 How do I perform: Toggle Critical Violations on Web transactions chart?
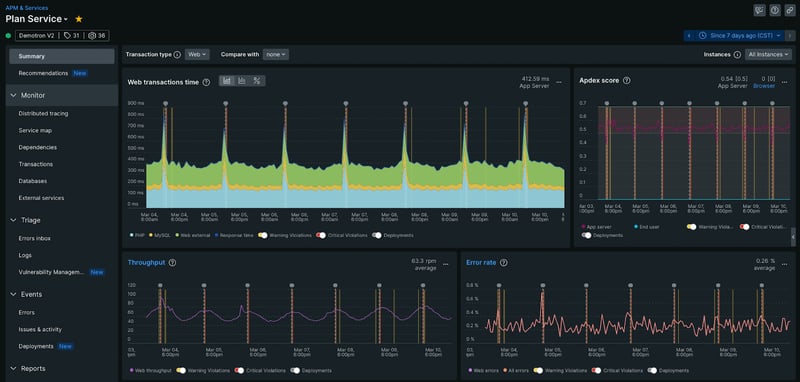(x=320, y=236)
